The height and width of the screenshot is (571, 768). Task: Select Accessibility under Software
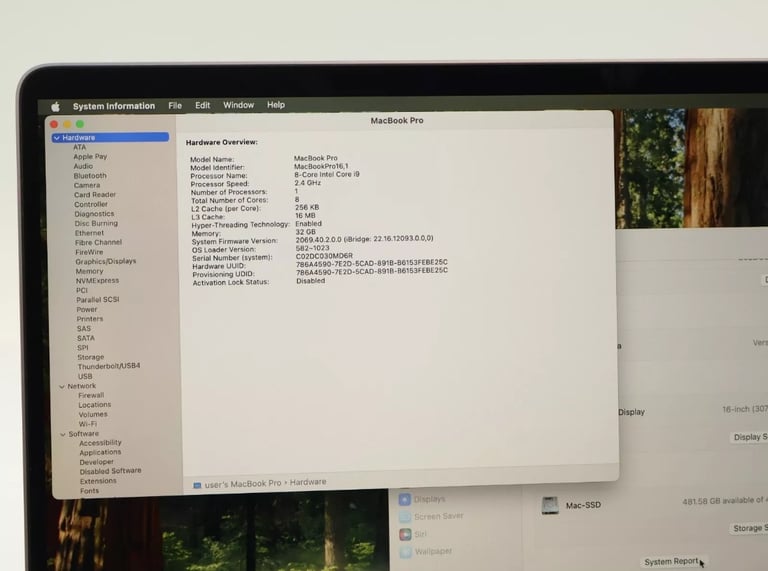tap(100, 443)
